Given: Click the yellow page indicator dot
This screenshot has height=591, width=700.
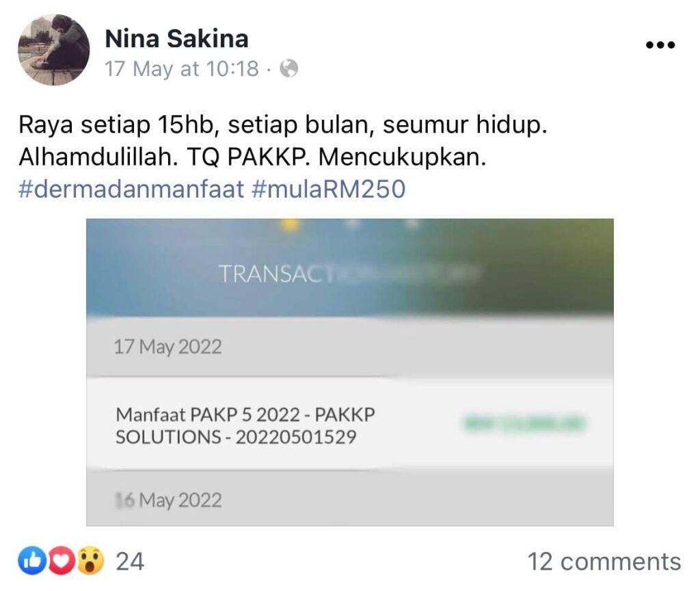Looking at the screenshot, I should click(x=291, y=224).
